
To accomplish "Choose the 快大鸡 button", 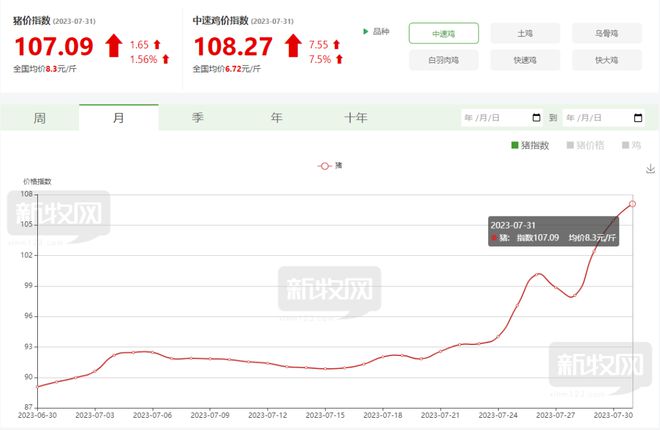I will click(606, 60).
